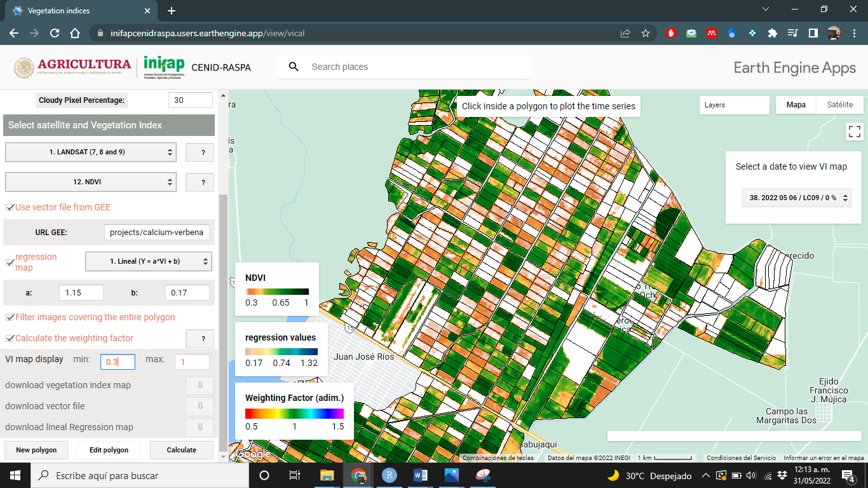Click the Earth Engine Apps title
The width and height of the screenshot is (868, 488).
tap(794, 68)
